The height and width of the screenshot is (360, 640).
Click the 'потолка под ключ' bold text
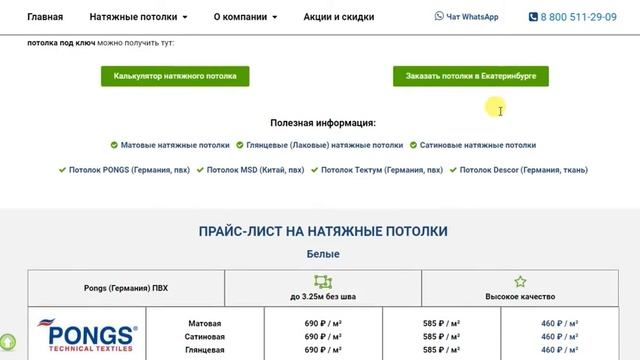[61, 43]
